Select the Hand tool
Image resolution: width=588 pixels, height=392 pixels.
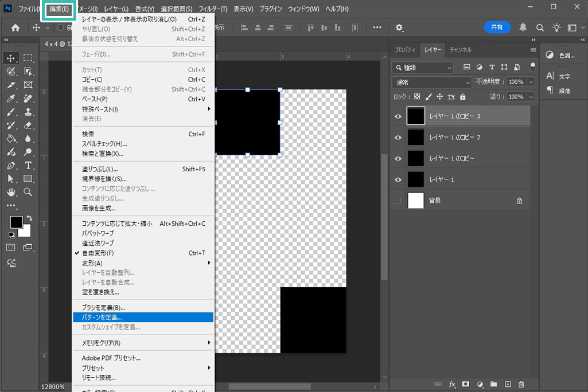click(x=10, y=192)
